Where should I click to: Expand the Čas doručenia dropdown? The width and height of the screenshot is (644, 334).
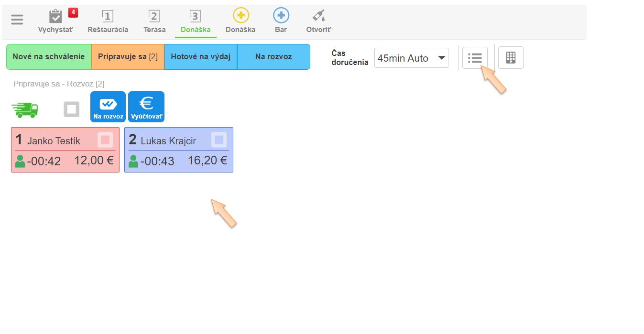[x=411, y=58]
